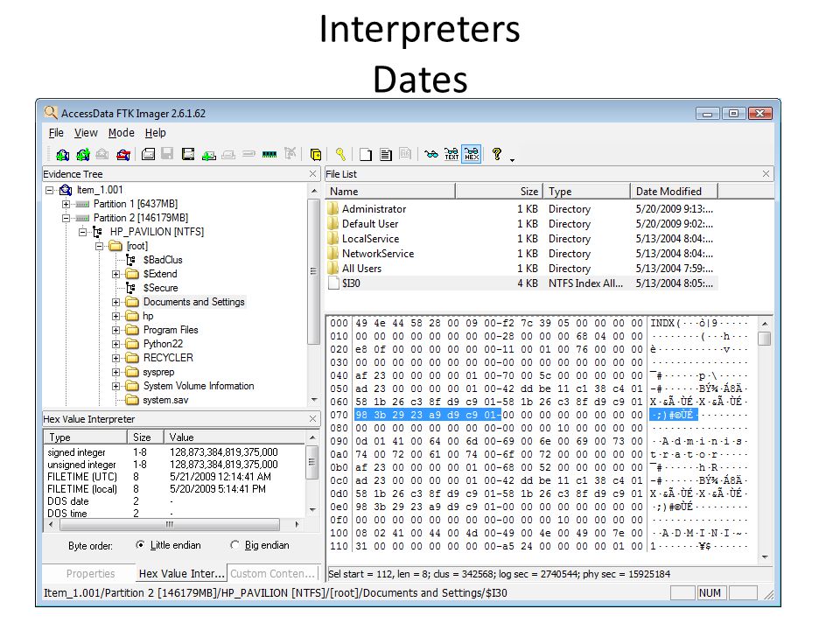The width and height of the screenshot is (840, 630).
Task: Expand Partition 1 [6437MB] node
Action: point(66,204)
